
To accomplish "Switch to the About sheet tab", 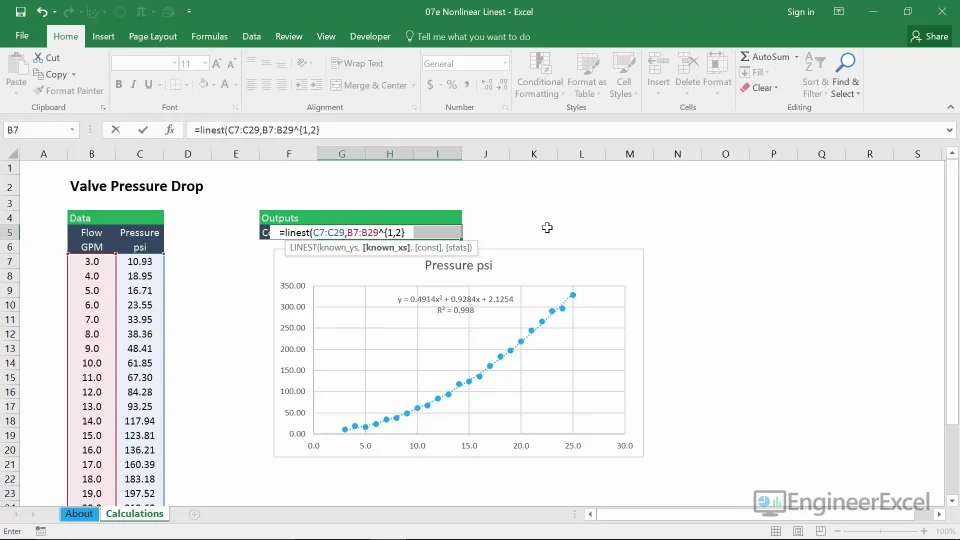I will tap(79, 514).
